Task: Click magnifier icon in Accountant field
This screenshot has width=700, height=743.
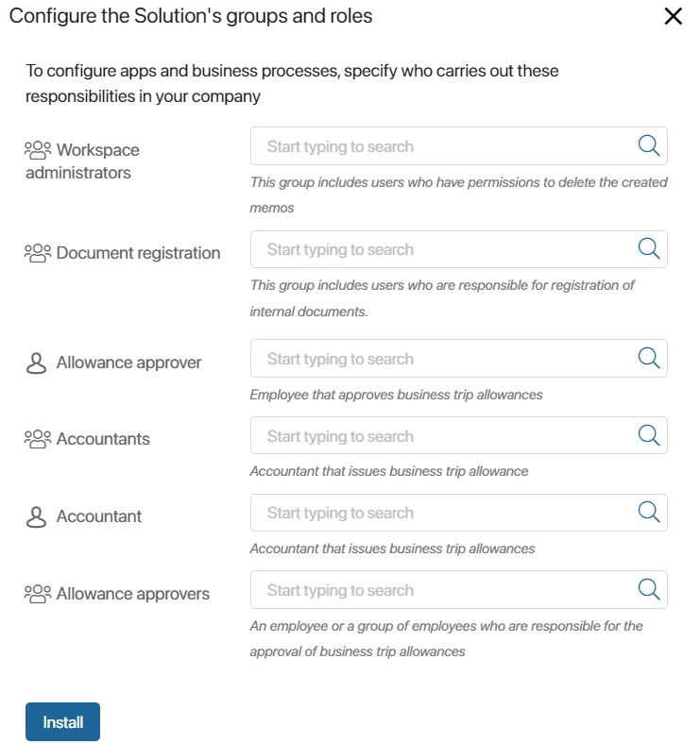Action: pyautogui.click(x=649, y=512)
